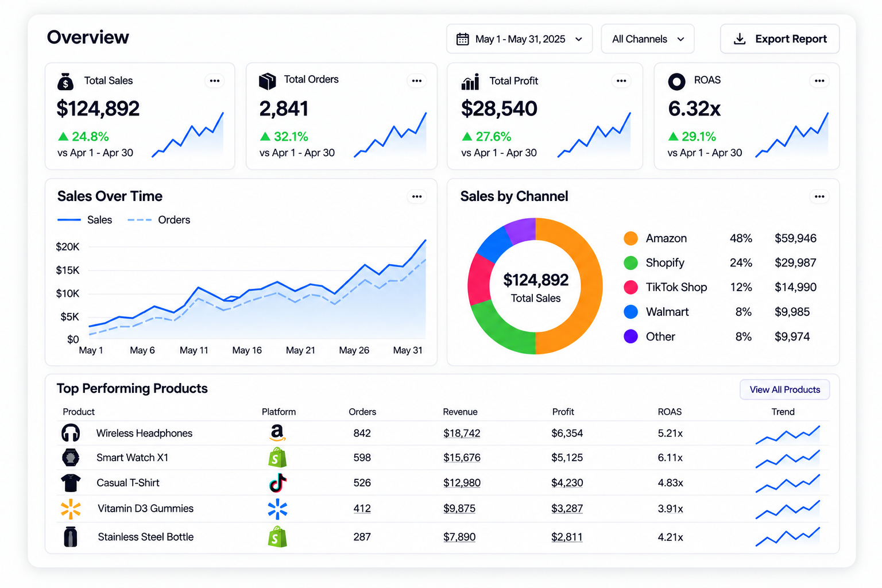Click the download icon in Export Report
This screenshot has width=882, height=588.
click(740, 39)
